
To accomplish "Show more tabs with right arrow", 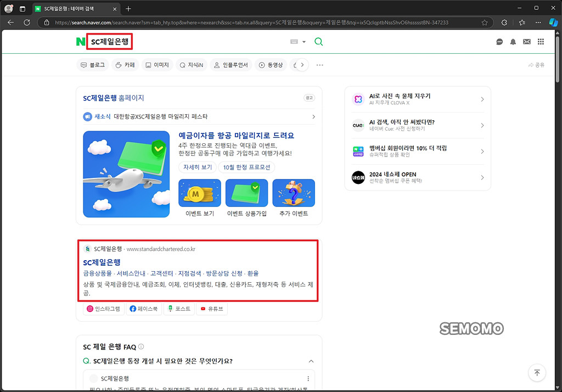I will click(x=302, y=65).
